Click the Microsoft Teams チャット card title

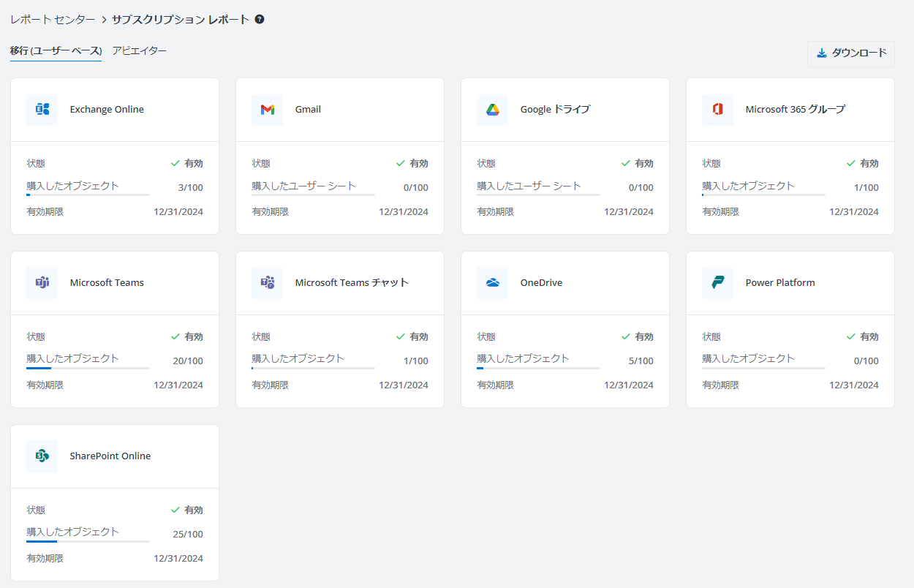coord(352,283)
